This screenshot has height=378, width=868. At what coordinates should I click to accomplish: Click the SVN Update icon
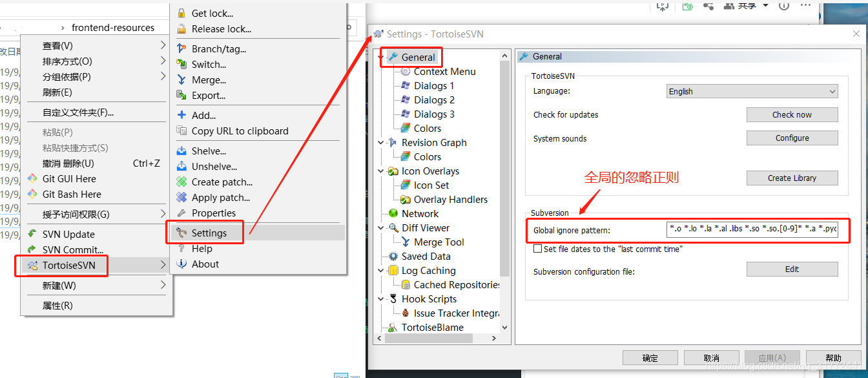pyautogui.click(x=32, y=235)
